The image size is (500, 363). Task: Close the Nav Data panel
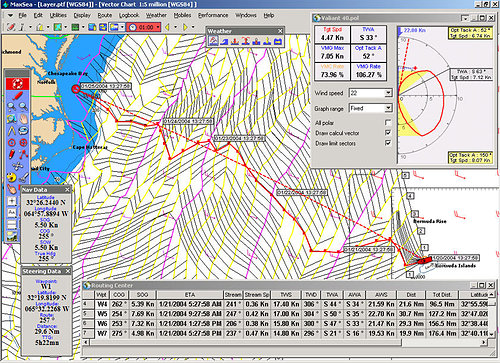[67, 190]
